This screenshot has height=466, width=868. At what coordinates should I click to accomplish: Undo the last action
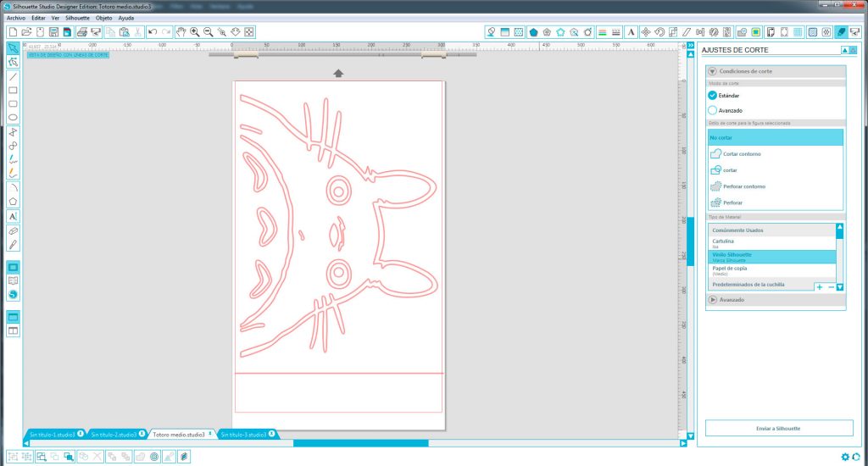click(153, 32)
